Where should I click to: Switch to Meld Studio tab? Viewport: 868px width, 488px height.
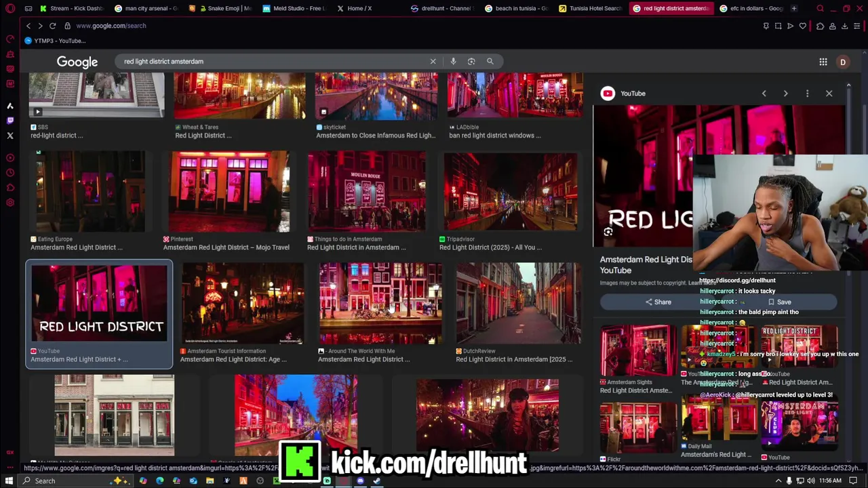click(x=294, y=8)
